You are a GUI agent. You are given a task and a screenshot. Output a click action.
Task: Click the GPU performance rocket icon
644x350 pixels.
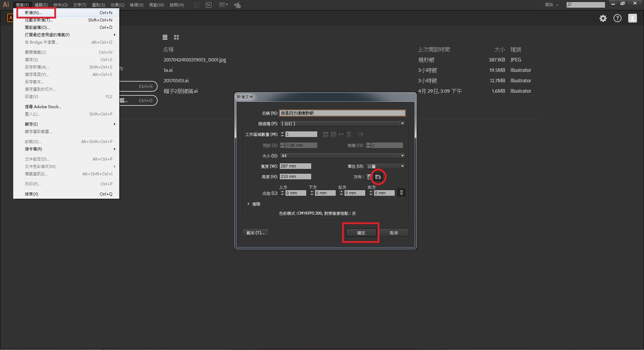pos(237,5)
